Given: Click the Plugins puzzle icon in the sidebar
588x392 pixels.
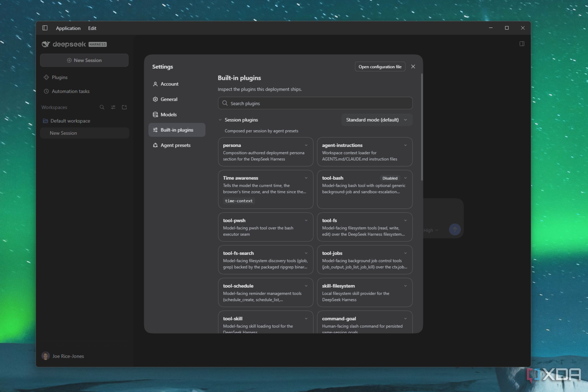Looking at the screenshot, I should pos(46,77).
